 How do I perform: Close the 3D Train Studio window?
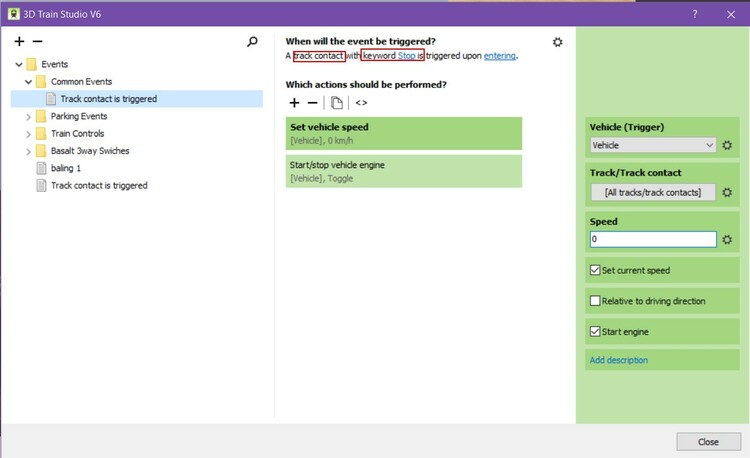click(x=731, y=14)
